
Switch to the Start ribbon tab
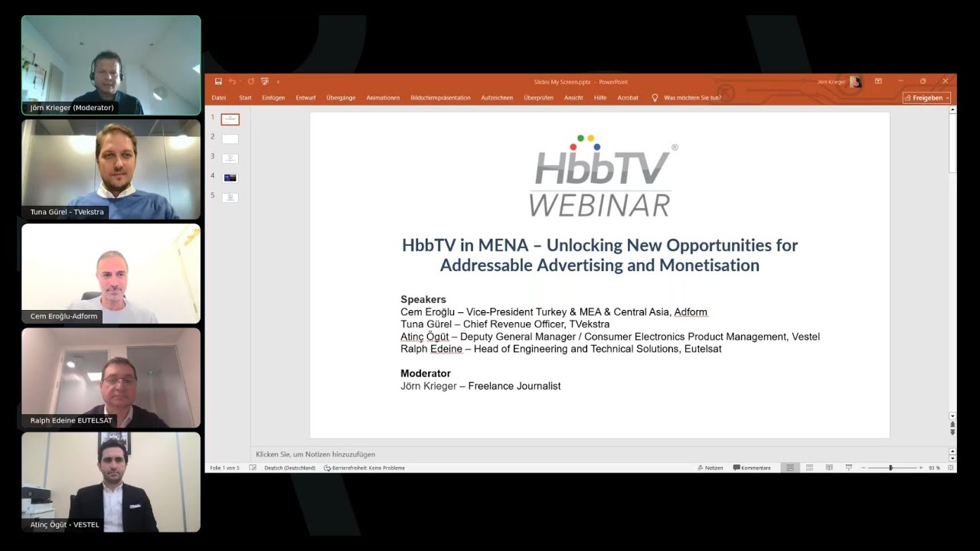click(245, 98)
